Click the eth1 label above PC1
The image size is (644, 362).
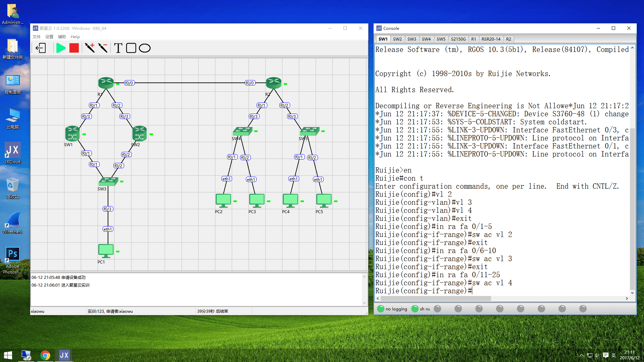click(x=108, y=229)
